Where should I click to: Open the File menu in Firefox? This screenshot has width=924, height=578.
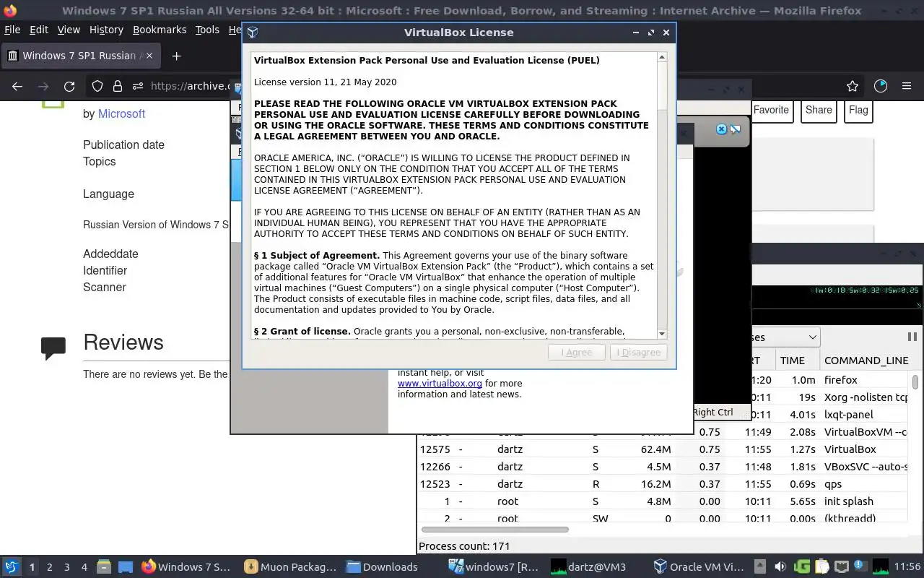click(12, 30)
